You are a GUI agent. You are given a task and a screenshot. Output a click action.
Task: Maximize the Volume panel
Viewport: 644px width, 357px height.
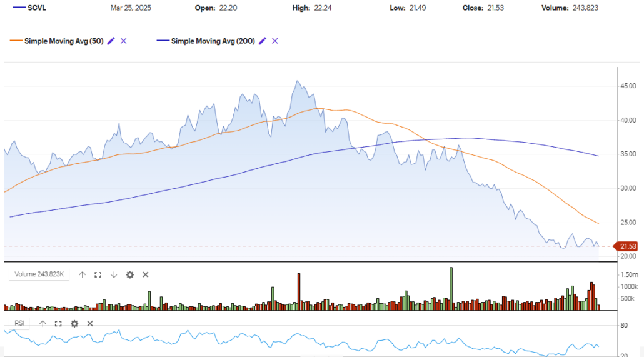click(x=98, y=275)
